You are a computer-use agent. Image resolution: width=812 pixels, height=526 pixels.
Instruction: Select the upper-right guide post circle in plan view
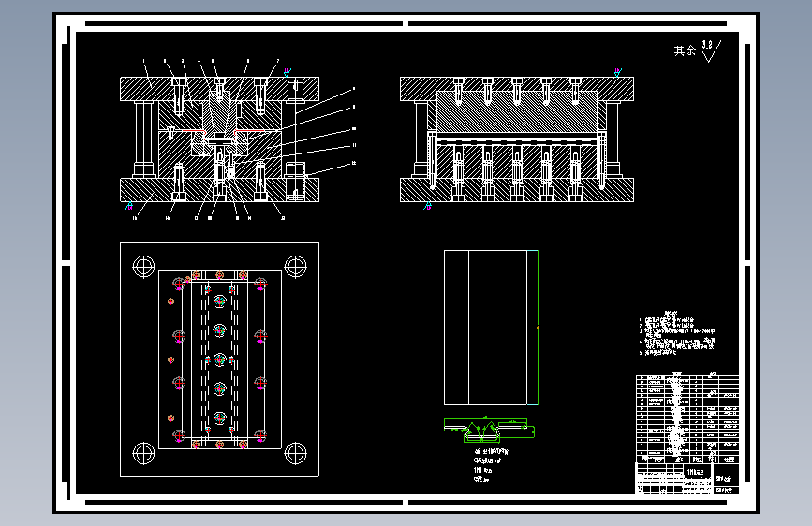(296, 267)
